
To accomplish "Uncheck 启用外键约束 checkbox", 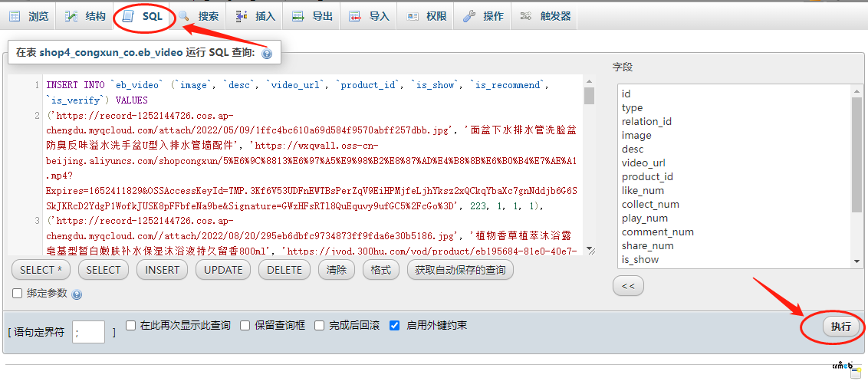I will [x=394, y=325].
